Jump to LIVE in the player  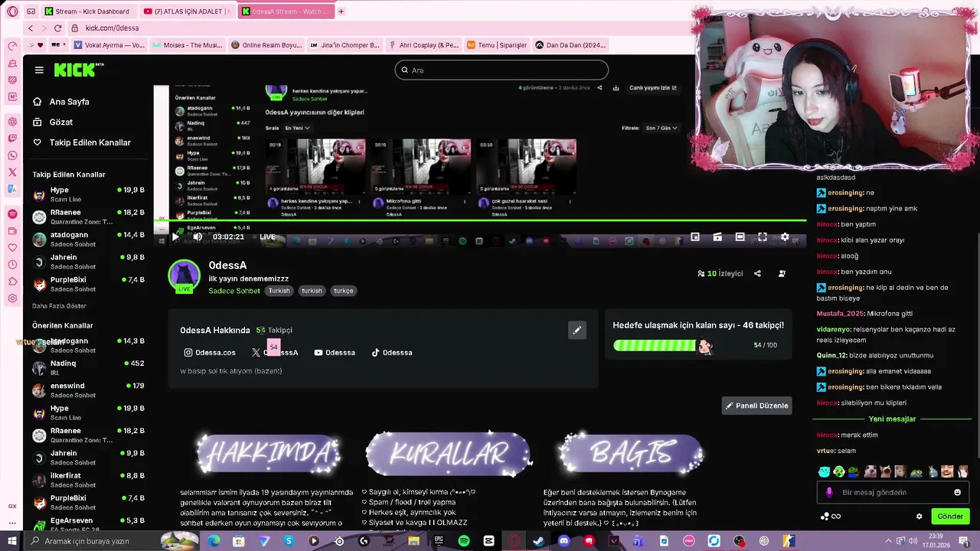(x=267, y=237)
